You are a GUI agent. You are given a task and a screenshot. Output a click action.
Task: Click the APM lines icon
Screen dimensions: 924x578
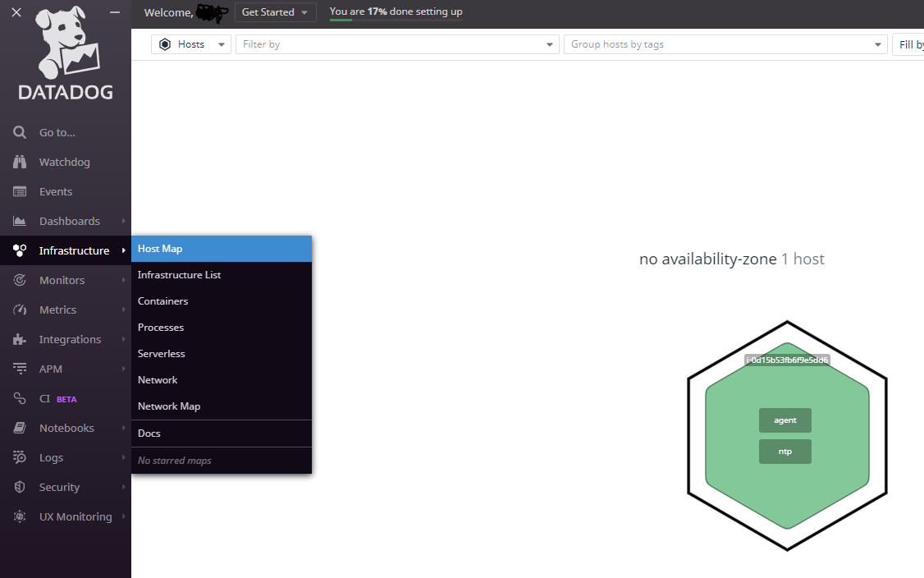coord(20,369)
